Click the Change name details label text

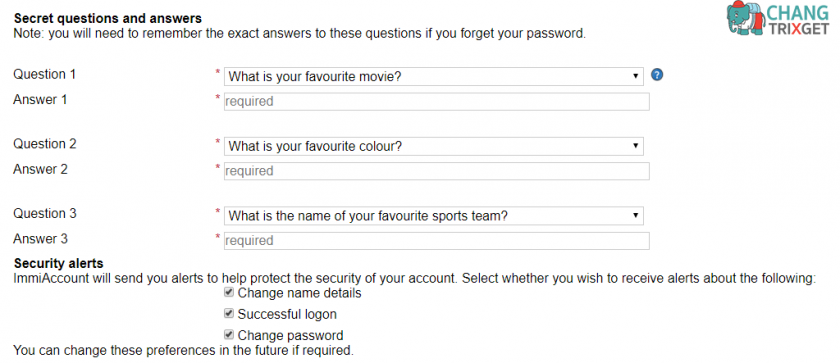point(299,293)
